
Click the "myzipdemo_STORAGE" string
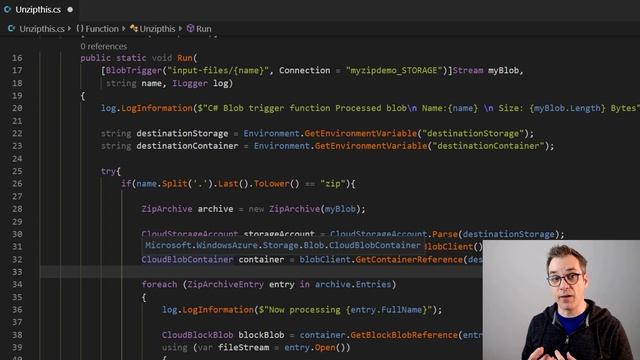pyautogui.click(x=394, y=71)
